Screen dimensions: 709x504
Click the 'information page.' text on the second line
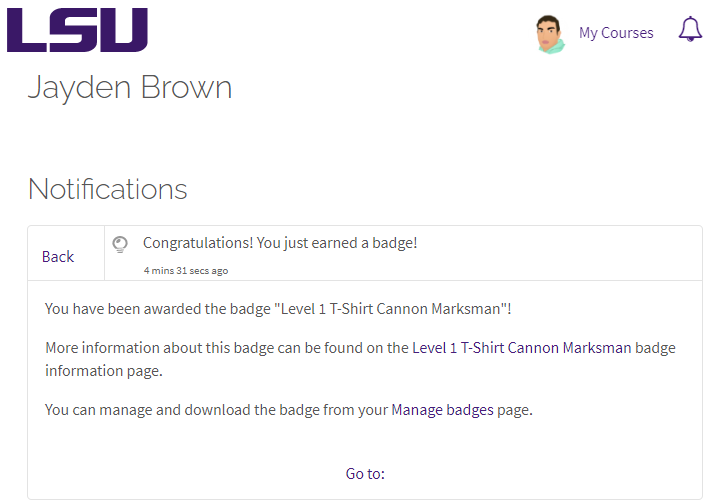103,371
